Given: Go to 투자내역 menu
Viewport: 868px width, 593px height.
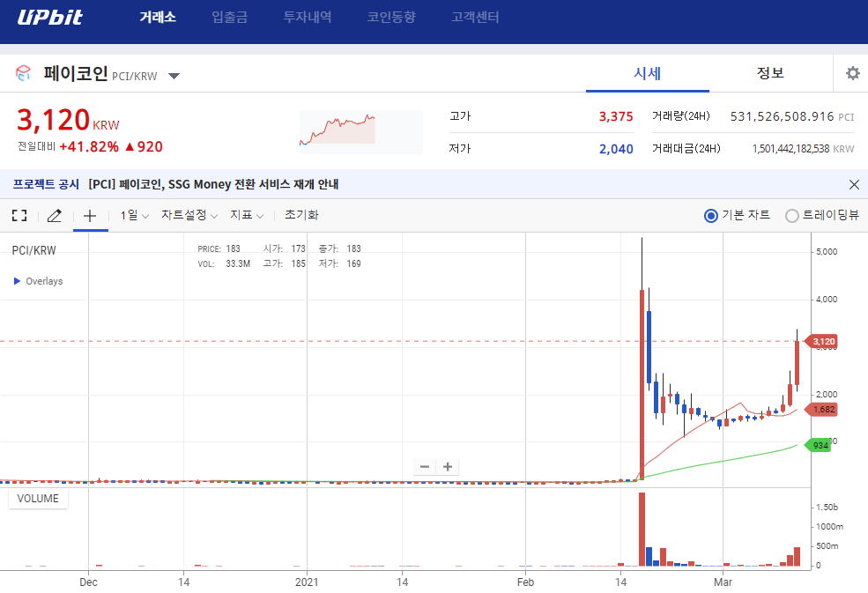Looking at the screenshot, I should tap(308, 17).
